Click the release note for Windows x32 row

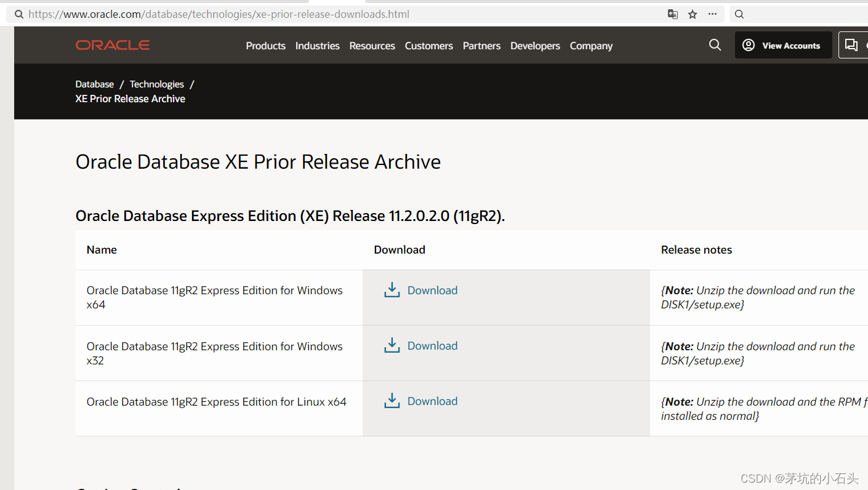coord(758,353)
